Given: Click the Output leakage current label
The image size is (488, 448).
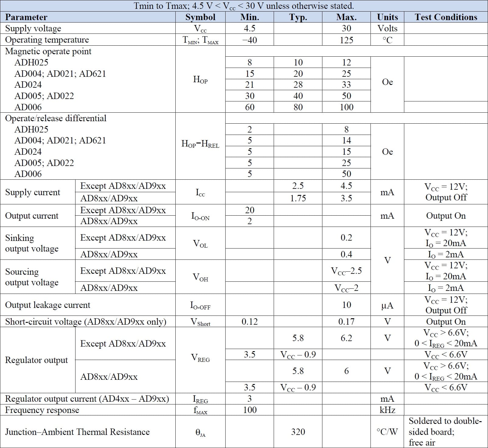Looking at the screenshot, I should point(47,305).
